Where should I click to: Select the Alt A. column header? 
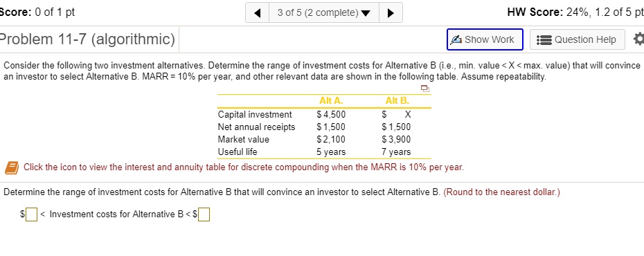click(x=331, y=101)
